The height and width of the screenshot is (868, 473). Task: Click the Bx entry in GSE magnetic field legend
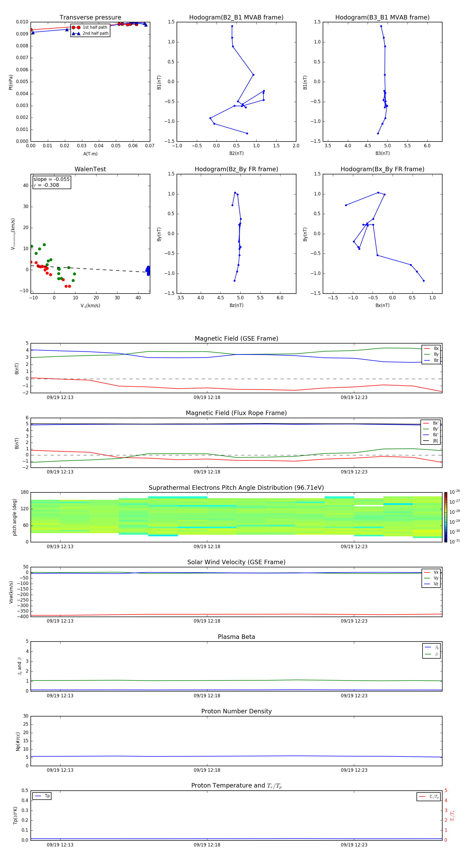(431, 349)
